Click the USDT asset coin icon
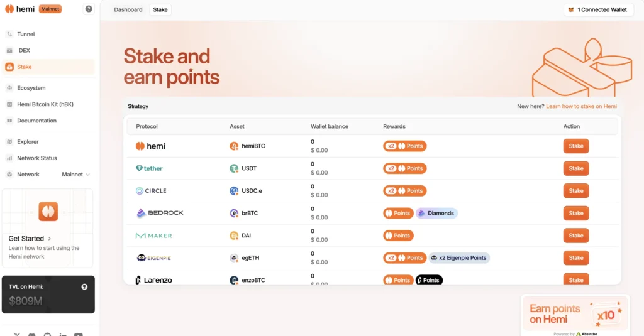Image resolution: width=644 pixels, height=336 pixels. click(x=234, y=168)
